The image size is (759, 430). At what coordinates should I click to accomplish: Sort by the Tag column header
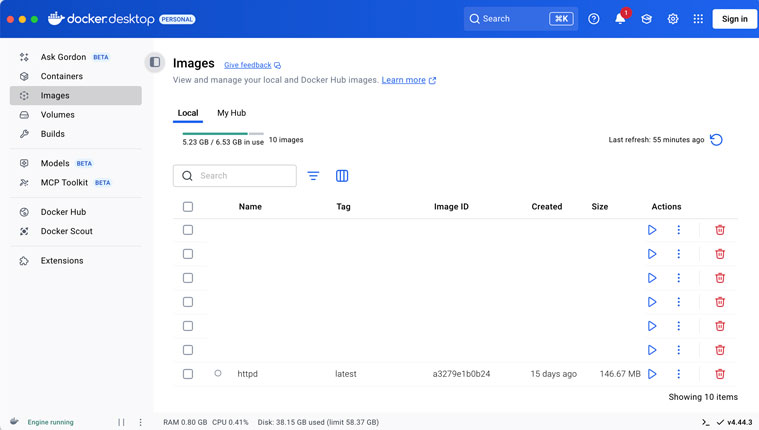(x=343, y=207)
